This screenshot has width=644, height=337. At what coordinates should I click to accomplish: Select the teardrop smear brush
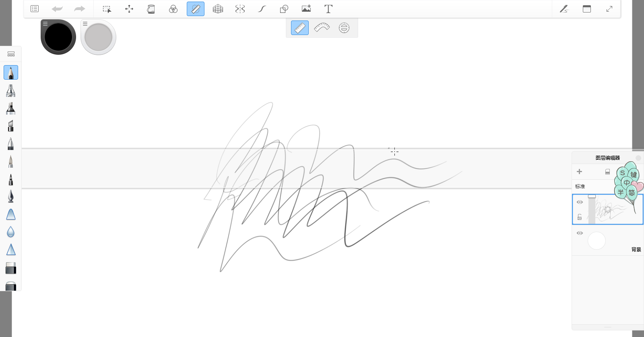point(11,232)
